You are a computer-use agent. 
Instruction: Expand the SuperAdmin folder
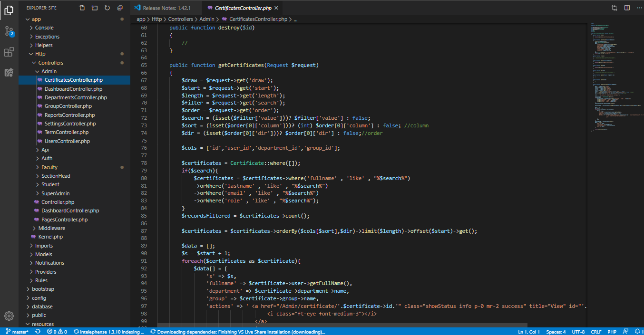pyautogui.click(x=74, y=193)
